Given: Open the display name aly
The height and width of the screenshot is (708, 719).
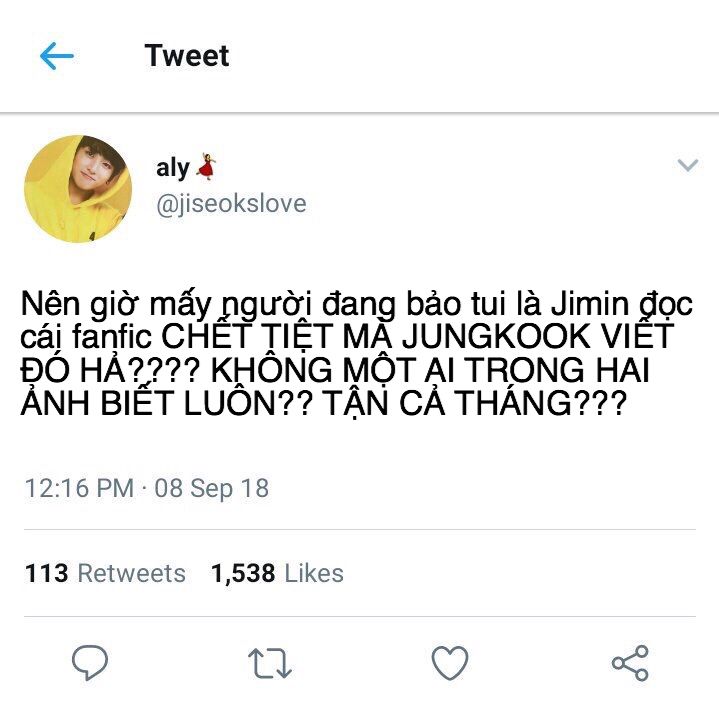Looking at the screenshot, I should [173, 168].
